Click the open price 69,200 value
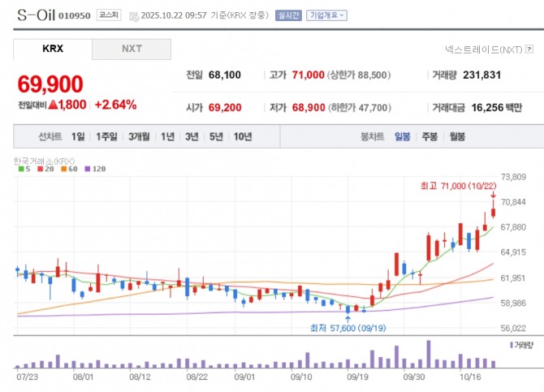 (225, 108)
